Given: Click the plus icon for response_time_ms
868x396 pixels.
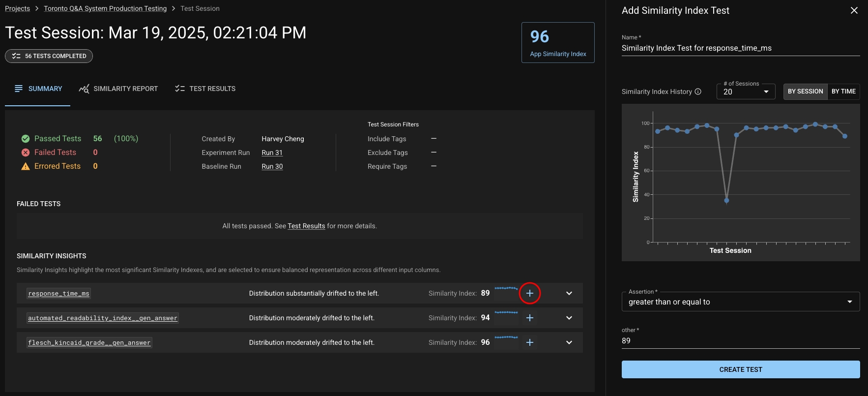Looking at the screenshot, I should [529, 293].
